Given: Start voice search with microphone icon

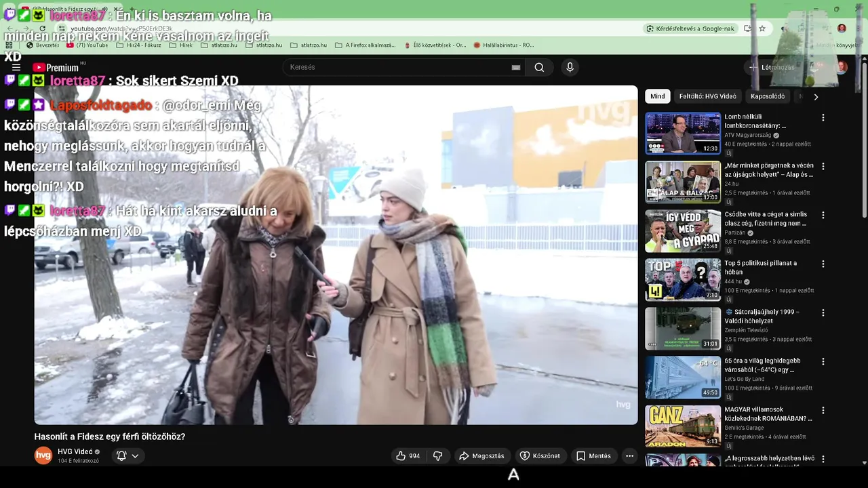Looking at the screenshot, I should pos(570,67).
